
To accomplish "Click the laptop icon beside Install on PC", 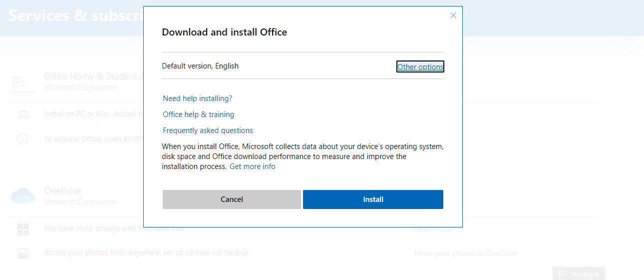I will pos(23,115).
